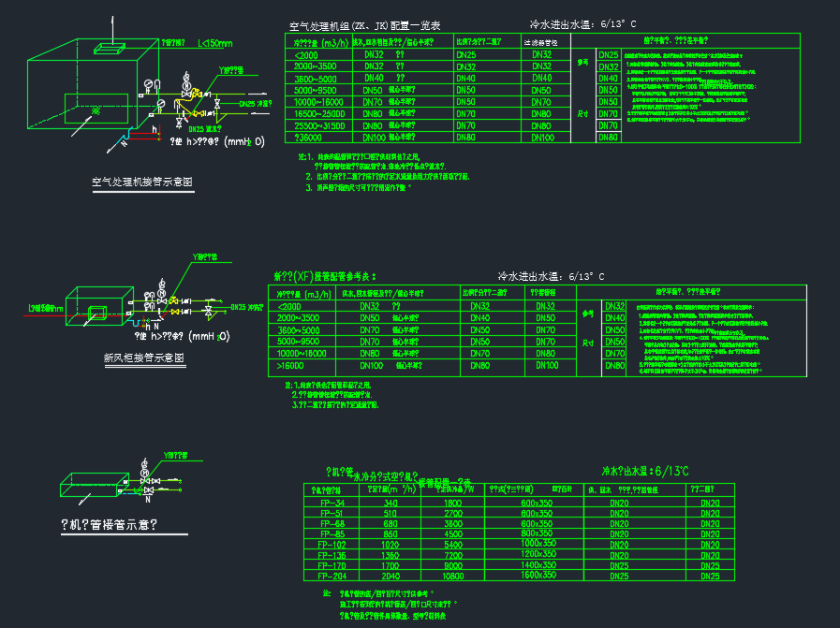
Task: Select the 510 airflow value
Action: click(391, 514)
